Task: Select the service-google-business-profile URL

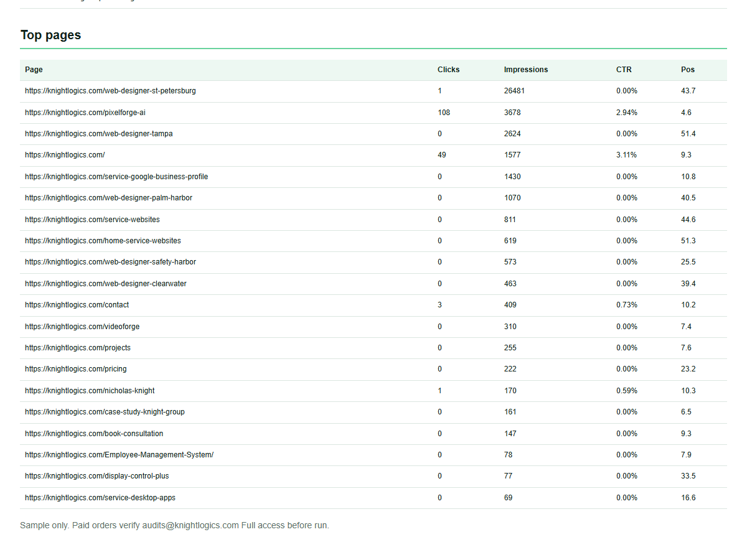Action: point(116,177)
